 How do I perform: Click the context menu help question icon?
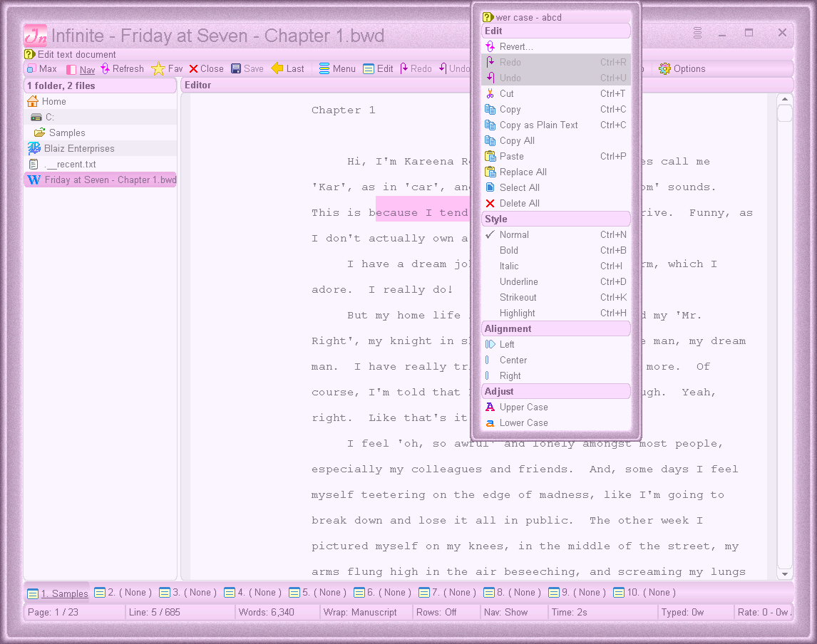click(x=488, y=17)
